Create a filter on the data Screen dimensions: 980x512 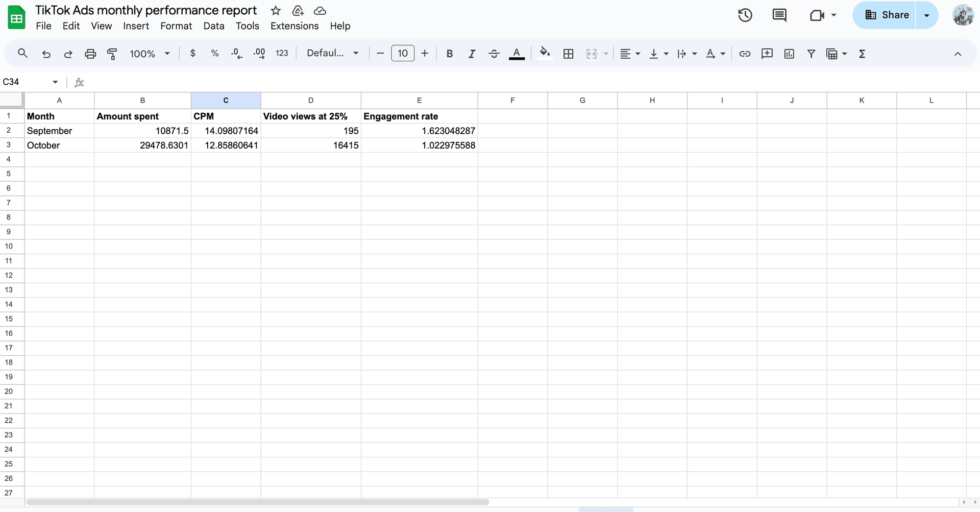tap(812, 53)
